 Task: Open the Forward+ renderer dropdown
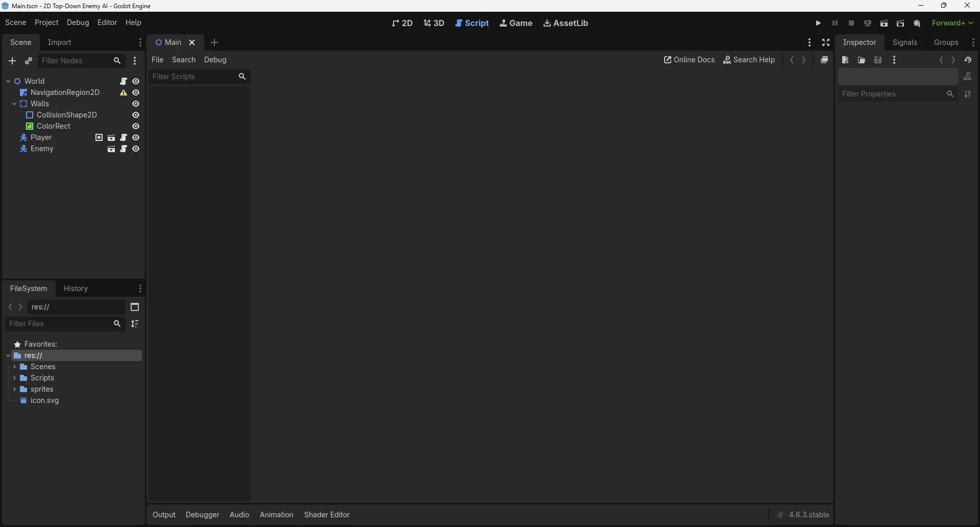click(952, 23)
